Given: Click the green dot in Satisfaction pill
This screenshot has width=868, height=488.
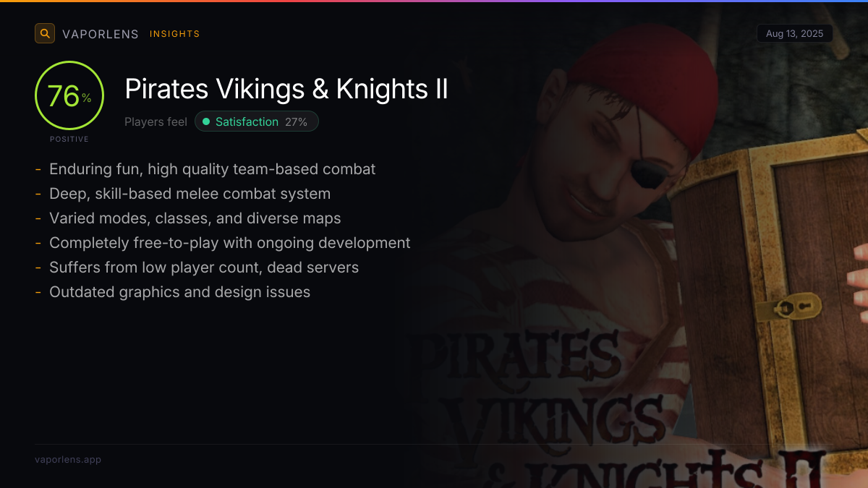Looking at the screenshot, I should (x=206, y=121).
